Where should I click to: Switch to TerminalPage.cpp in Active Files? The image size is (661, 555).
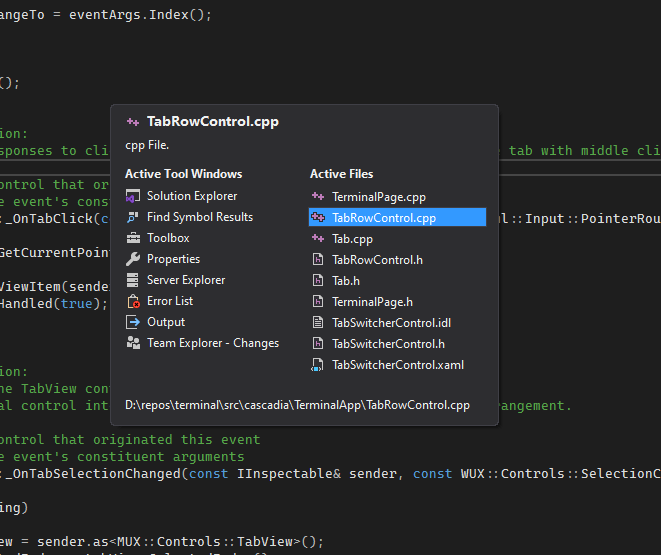[378, 197]
